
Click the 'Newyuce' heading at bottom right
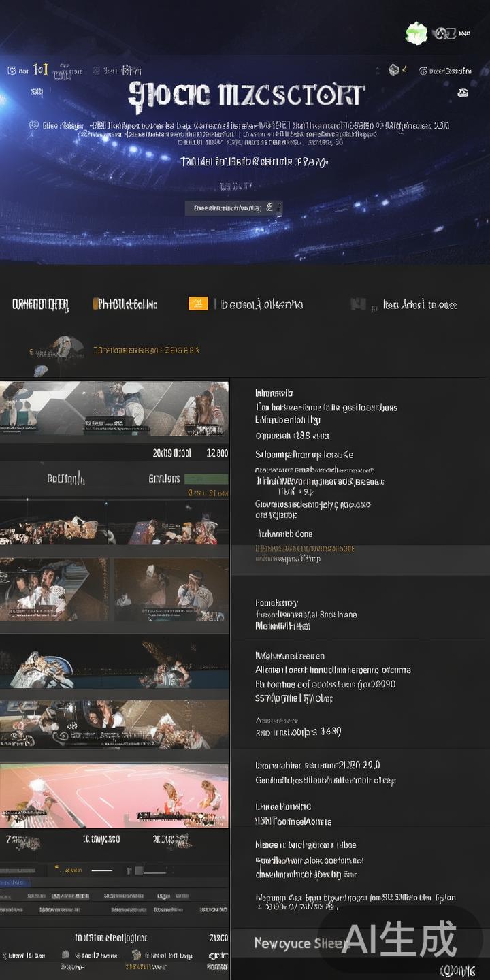tap(293, 943)
